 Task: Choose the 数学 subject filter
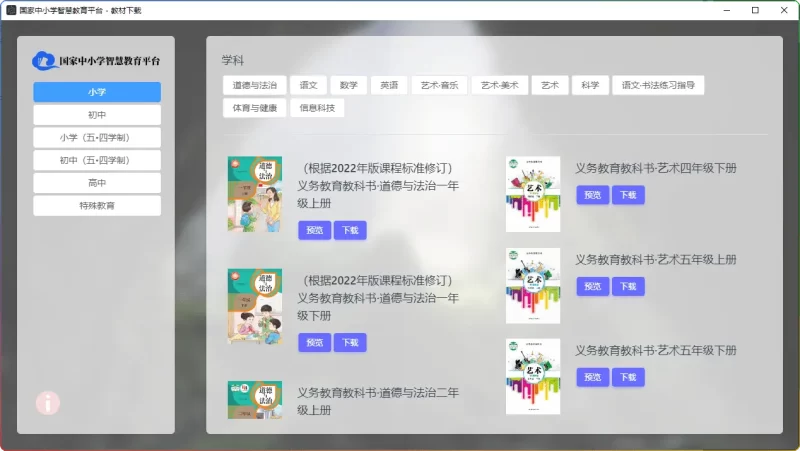point(348,85)
